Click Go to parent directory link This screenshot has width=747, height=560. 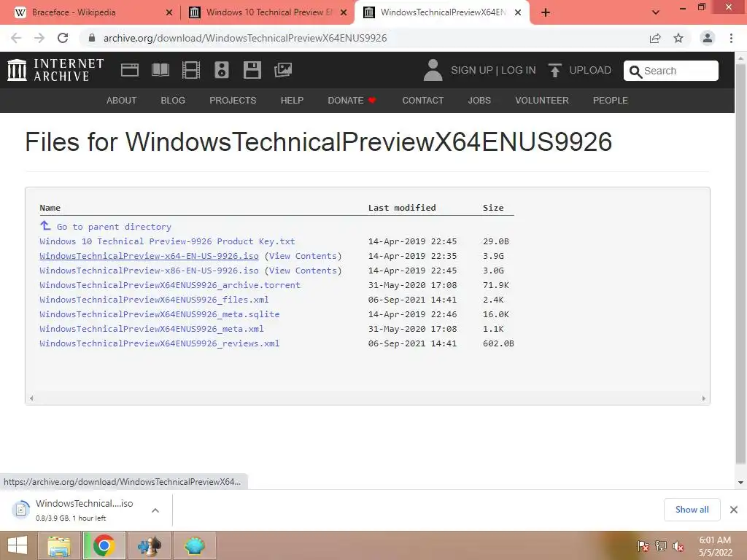(114, 227)
